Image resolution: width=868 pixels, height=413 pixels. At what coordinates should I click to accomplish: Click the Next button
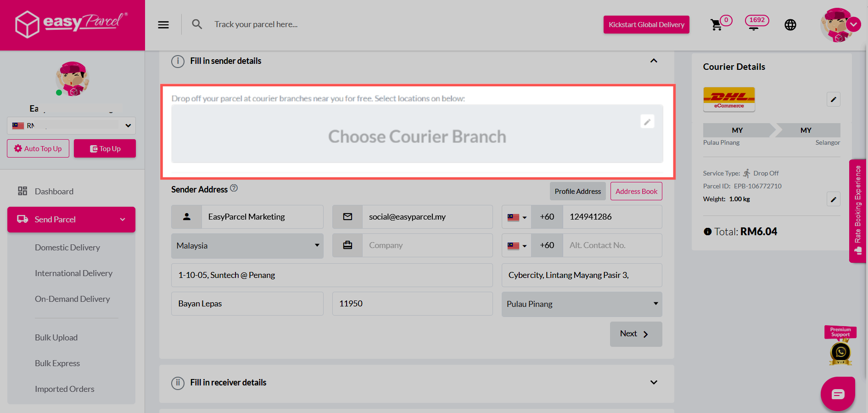pos(636,334)
